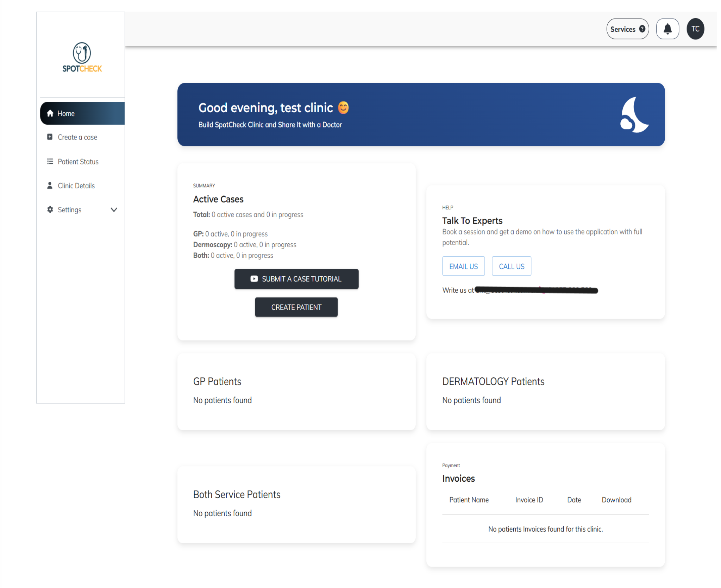Click the Invoice ID column header

pyautogui.click(x=529, y=500)
